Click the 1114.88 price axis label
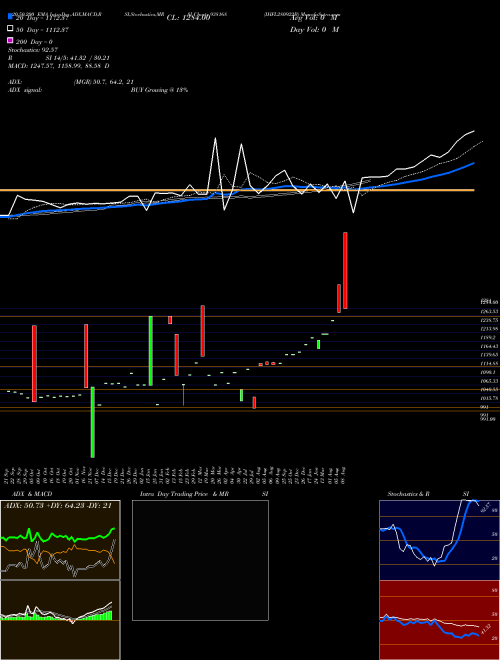Screen dimensions: 500x660 (x=489, y=363)
